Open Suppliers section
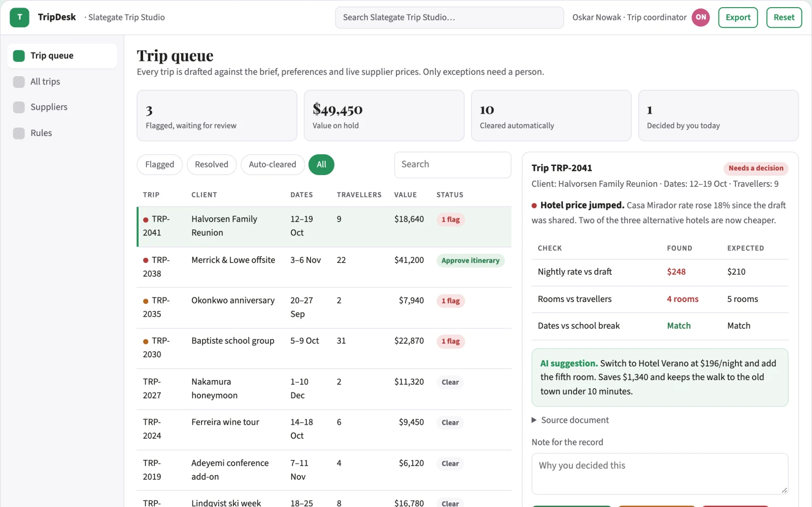 (x=62, y=107)
